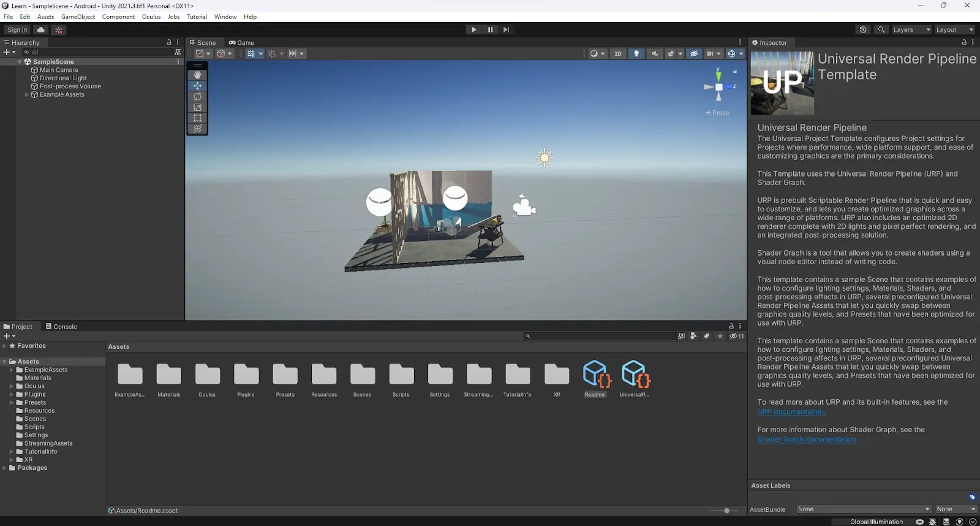Toggle scene effects (skybox, fog) button
Screen dimensions: 980x526
pos(671,53)
